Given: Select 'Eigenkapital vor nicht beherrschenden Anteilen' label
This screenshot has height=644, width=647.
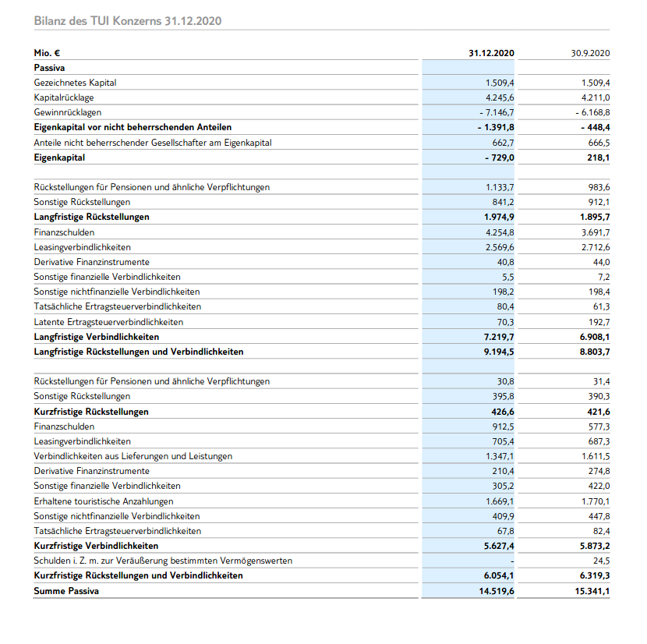Looking at the screenshot, I should [133, 127].
